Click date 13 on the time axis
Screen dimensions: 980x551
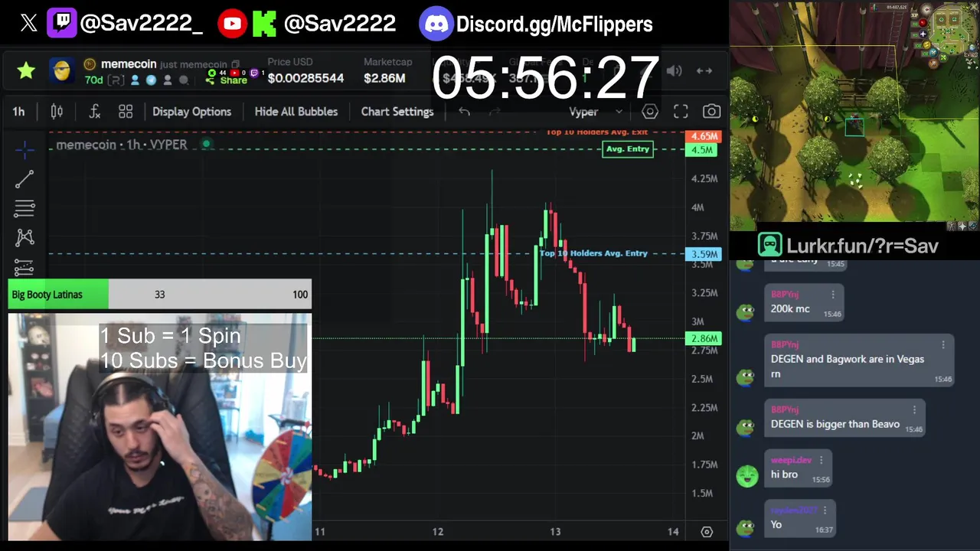point(555,532)
